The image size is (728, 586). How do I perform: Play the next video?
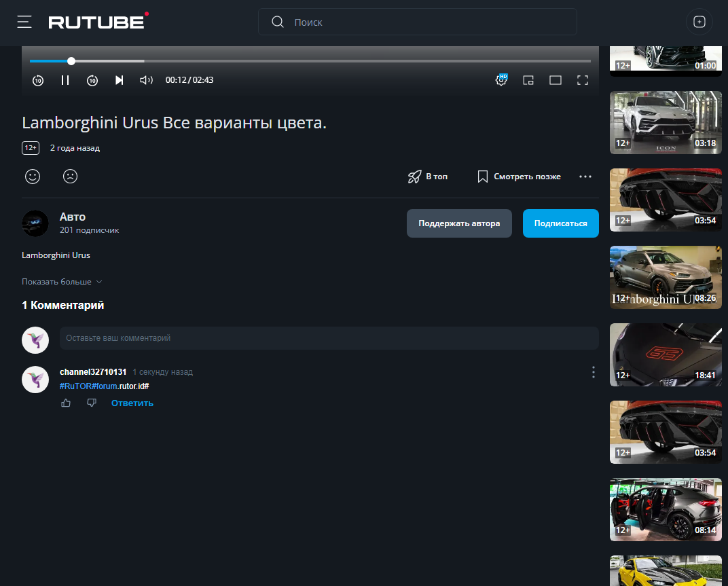point(120,80)
